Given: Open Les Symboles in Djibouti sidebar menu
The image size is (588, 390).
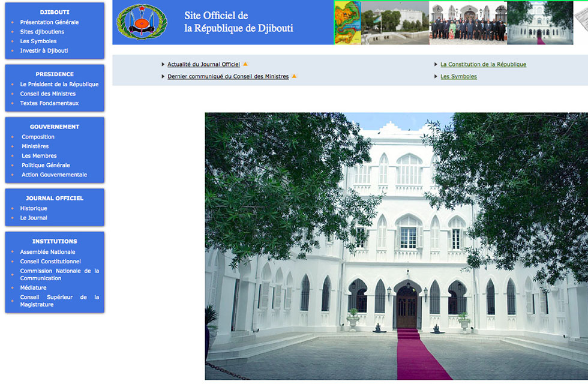Looking at the screenshot, I should point(38,41).
